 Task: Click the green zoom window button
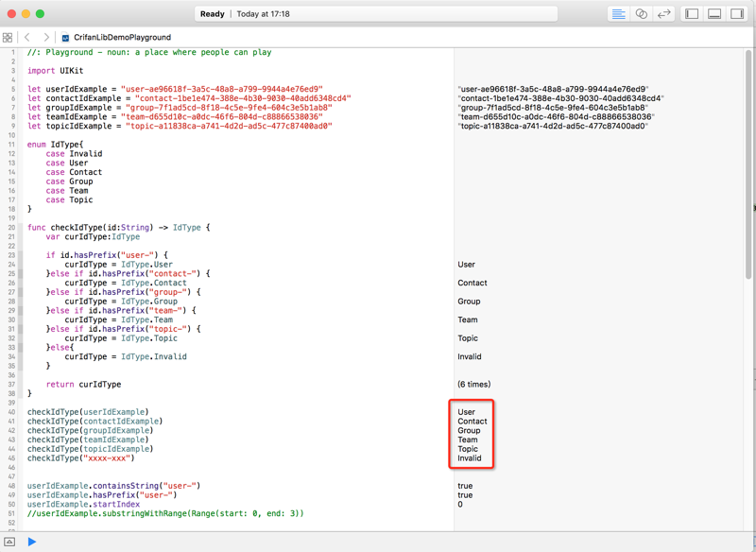click(x=41, y=14)
